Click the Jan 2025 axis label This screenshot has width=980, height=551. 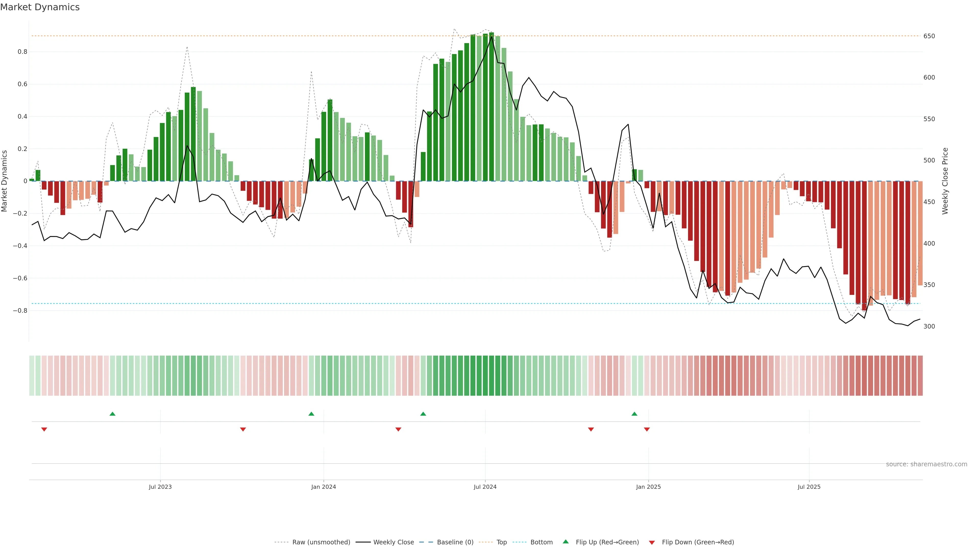click(648, 487)
